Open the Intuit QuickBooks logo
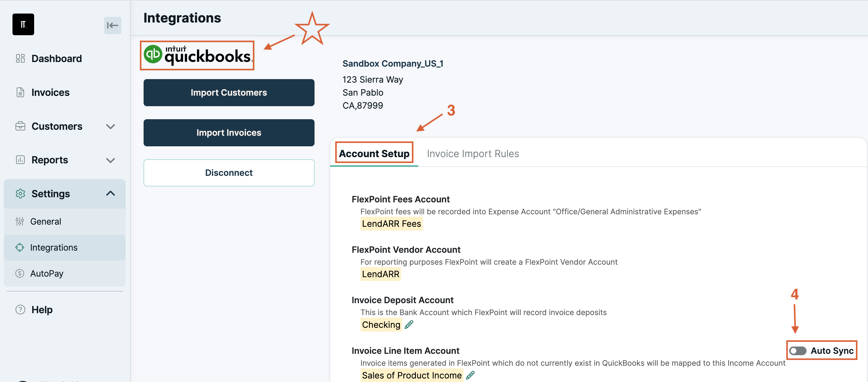868x382 pixels. point(197,55)
